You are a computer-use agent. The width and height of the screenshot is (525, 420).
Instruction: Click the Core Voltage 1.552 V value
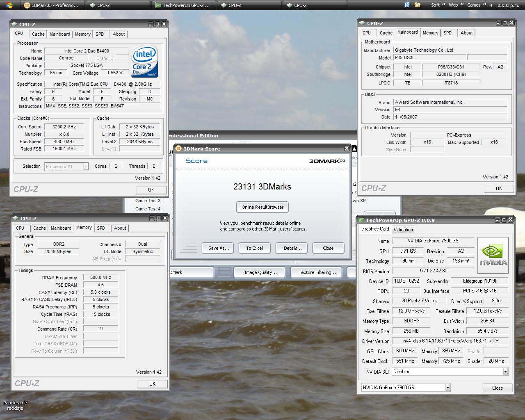pyautogui.click(x=115, y=73)
